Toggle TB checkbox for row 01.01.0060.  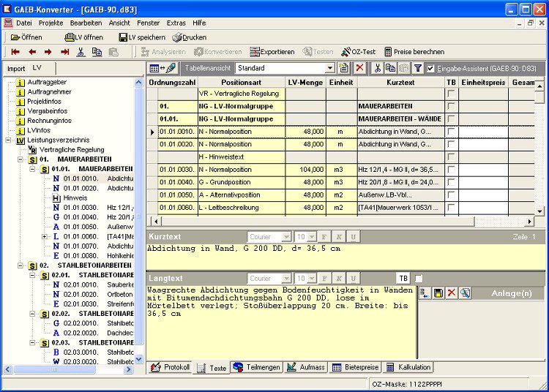(x=452, y=208)
